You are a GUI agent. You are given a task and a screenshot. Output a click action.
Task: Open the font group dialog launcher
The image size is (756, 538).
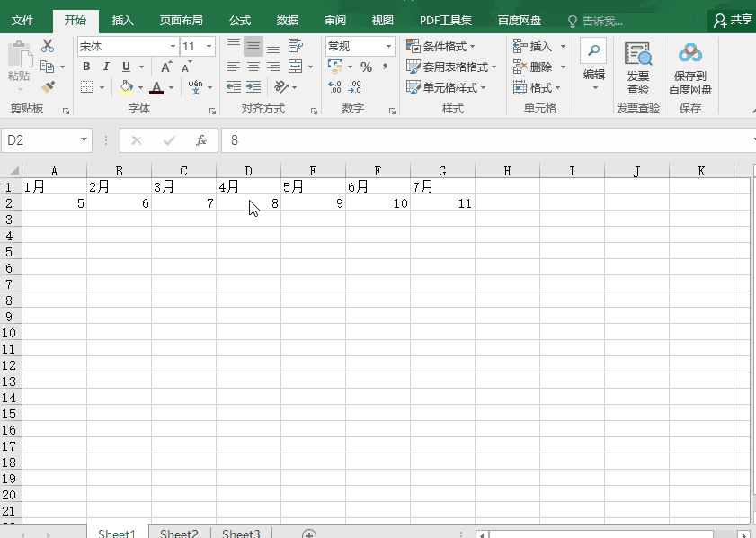(212, 111)
